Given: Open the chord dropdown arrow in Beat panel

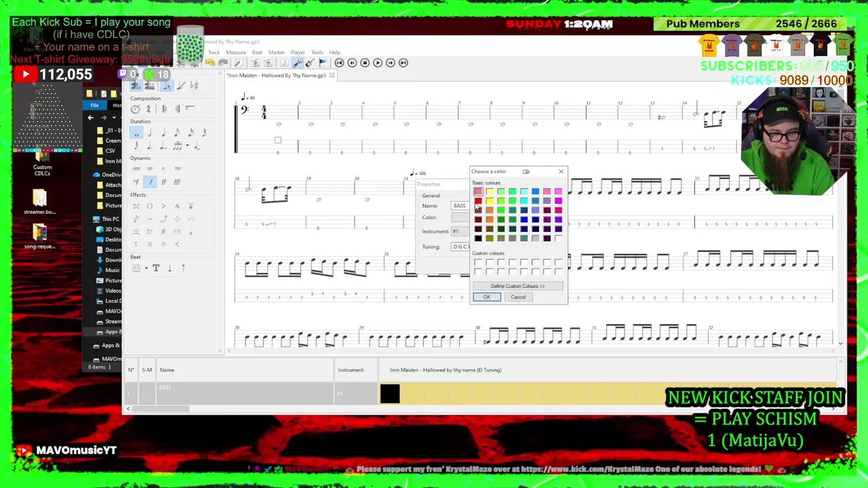Looking at the screenshot, I should [x=146, y=268].
